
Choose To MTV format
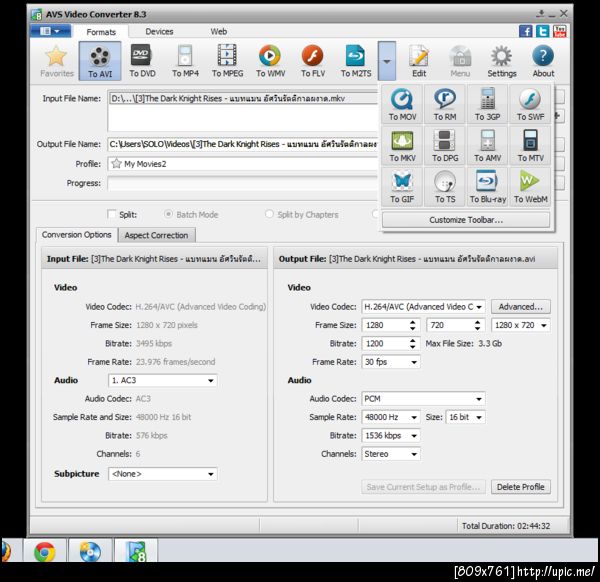530,145
